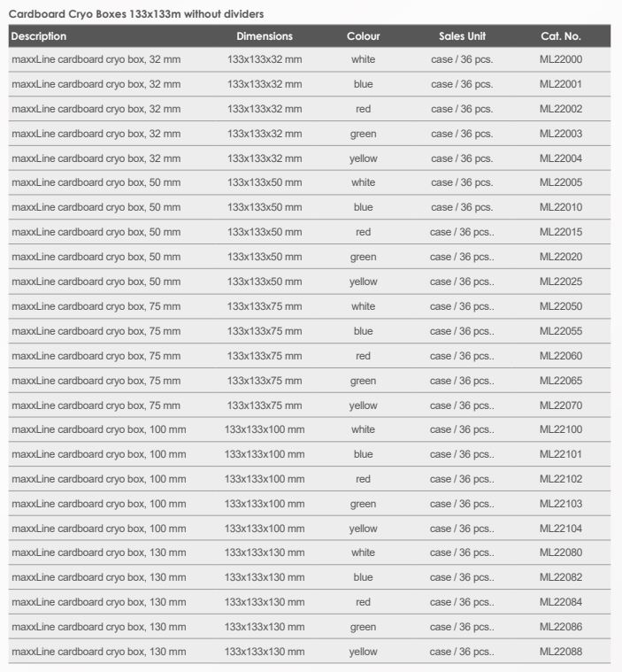This screenshot has width=622, height=672.
Task: Click catalog number ML22088
Action: click(x=561, y=652)
